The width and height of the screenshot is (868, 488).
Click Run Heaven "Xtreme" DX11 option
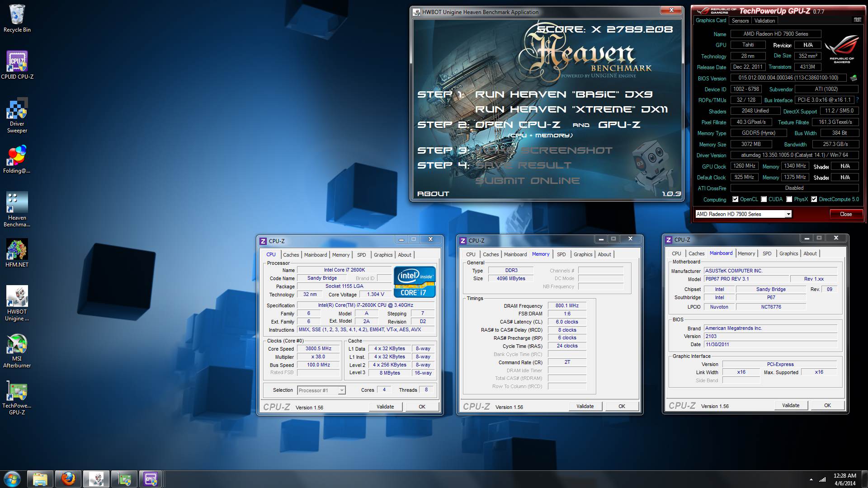[x=571, y=109]
